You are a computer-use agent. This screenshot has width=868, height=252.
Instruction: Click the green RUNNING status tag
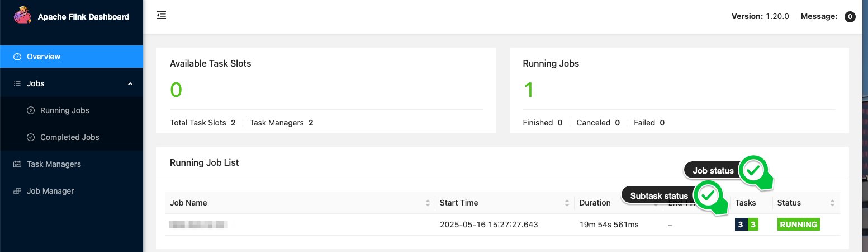[799, 225]
